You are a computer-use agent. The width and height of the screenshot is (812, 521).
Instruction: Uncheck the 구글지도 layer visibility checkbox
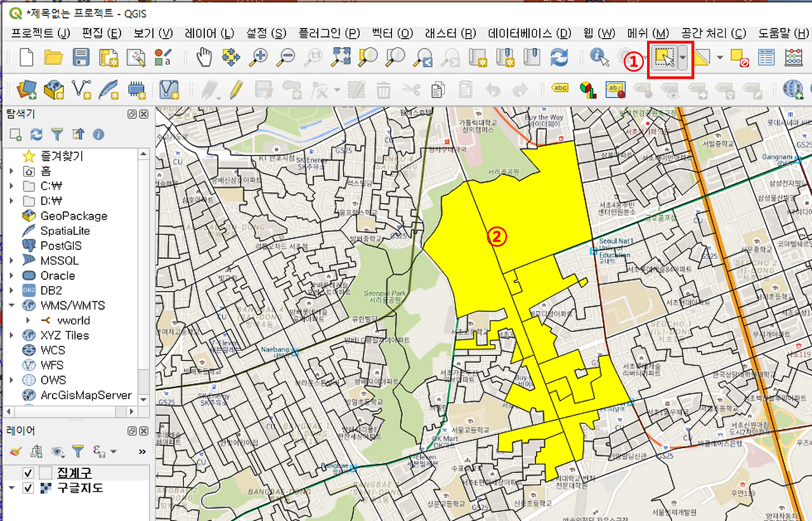[x=27, y=489]
